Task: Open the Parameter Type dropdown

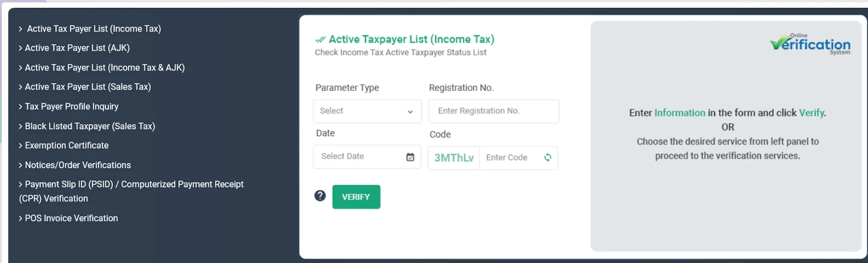Action: 367,111
